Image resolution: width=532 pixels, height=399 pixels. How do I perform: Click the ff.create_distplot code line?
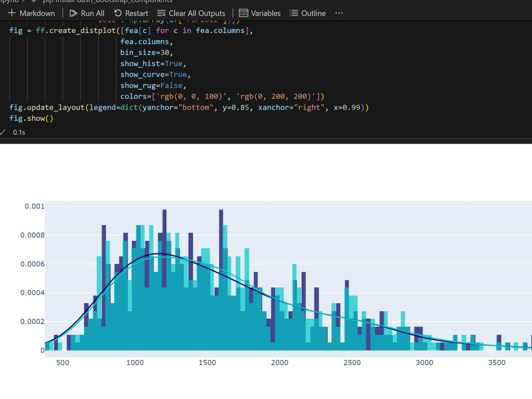tap(131, 30)
